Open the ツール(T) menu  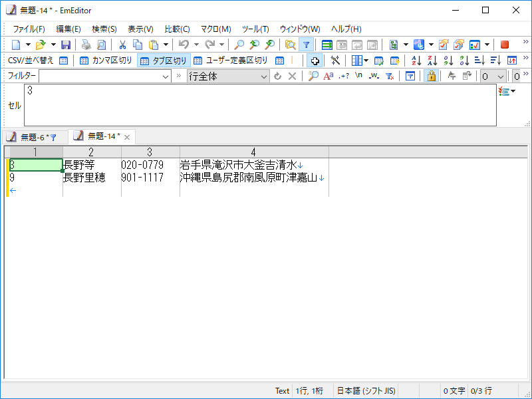(x=255, y=29)
